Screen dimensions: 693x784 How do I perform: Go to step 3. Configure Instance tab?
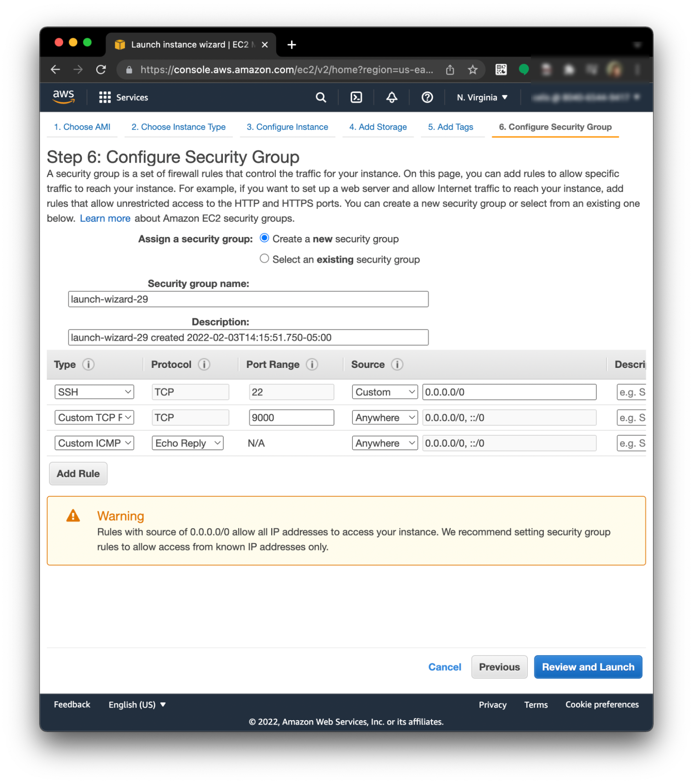287,127
